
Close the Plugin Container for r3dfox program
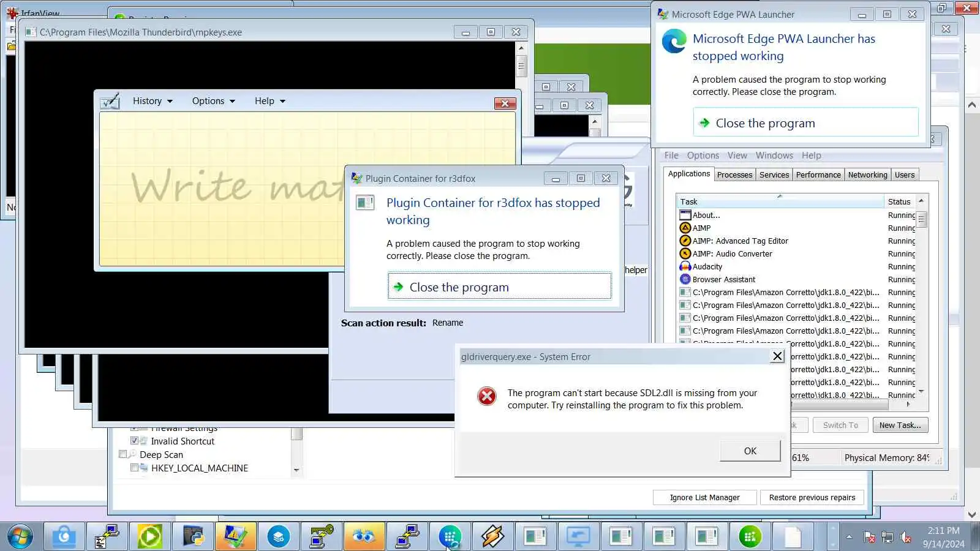click(x=499, y=287)
